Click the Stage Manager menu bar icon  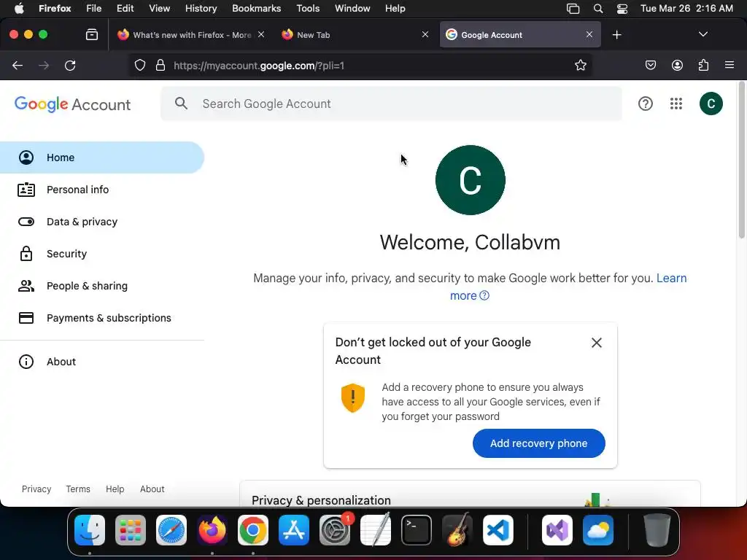(573, 8)
